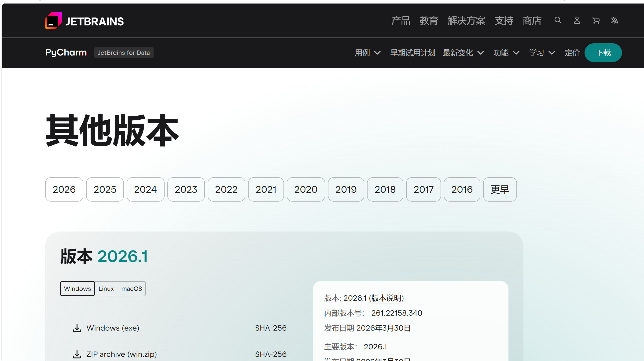Click download icon beside Windows (exe)
The image size is (644, 361).
[77, 328]
